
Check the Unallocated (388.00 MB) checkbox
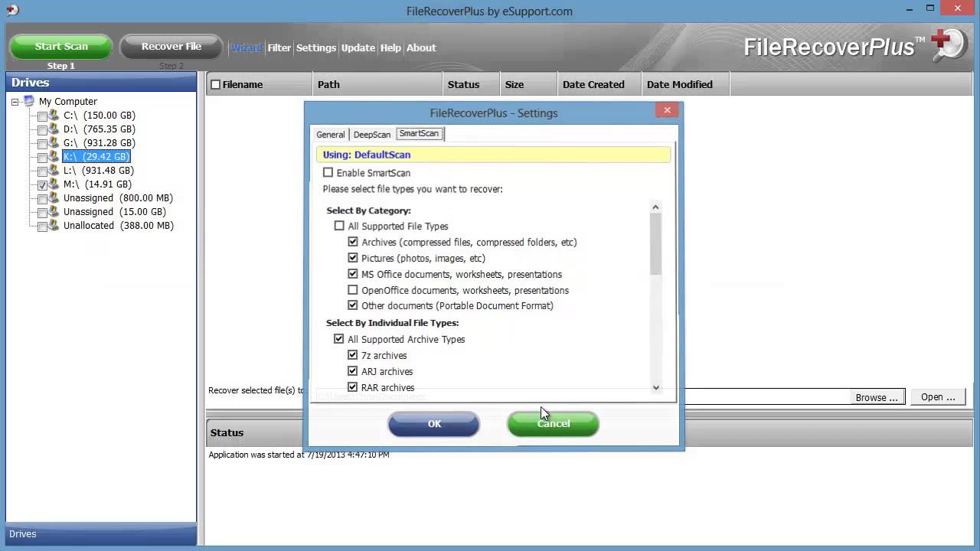click(x=42, y=226)
